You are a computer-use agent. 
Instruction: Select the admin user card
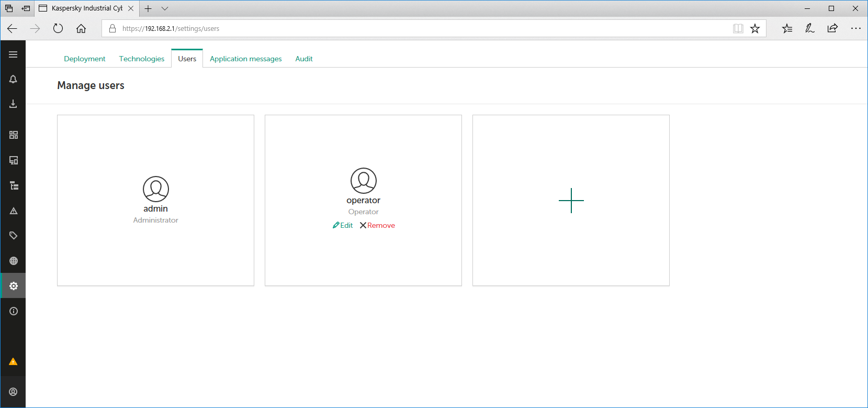tap(155, 200)
